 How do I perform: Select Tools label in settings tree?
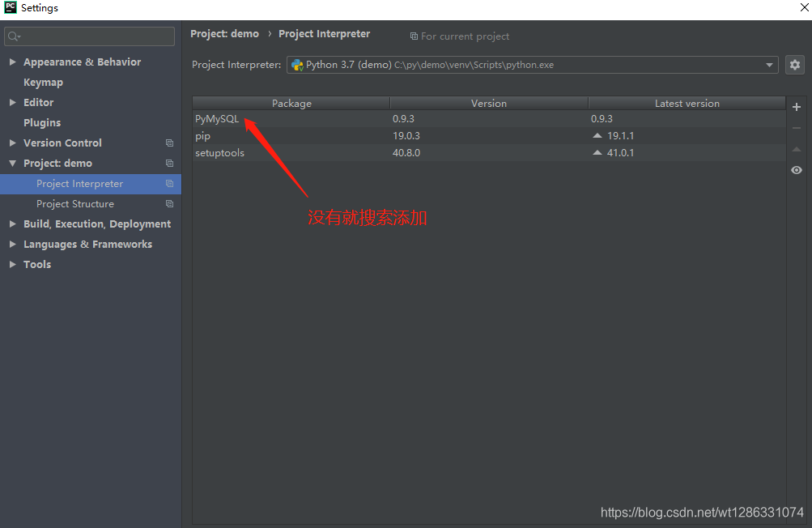[37, 264]
